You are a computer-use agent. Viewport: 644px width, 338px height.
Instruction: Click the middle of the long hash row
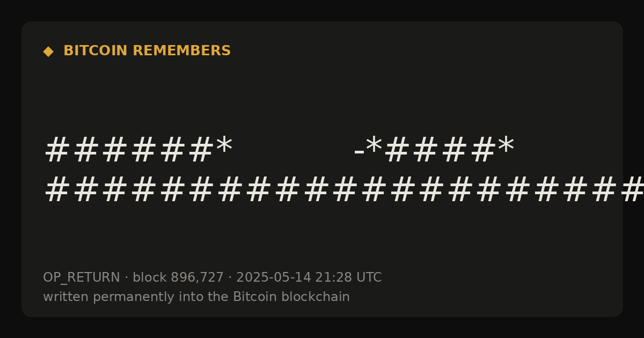tap(334, 190)
